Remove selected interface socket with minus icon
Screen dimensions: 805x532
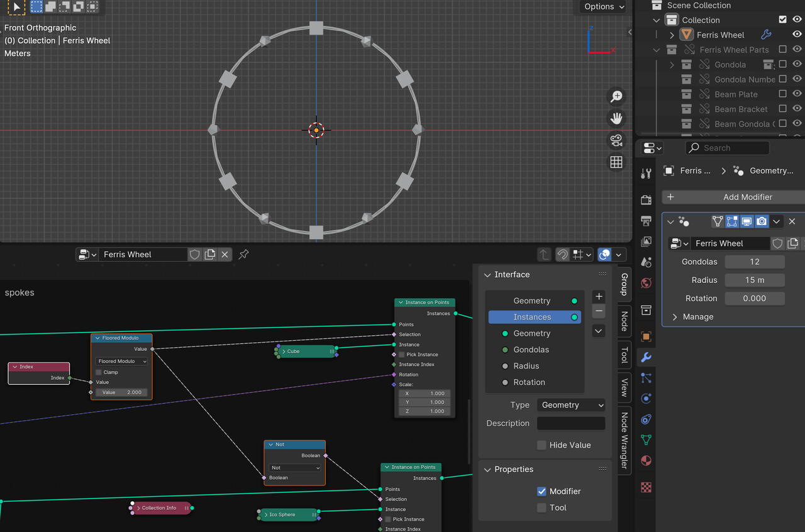coord(599,311)
